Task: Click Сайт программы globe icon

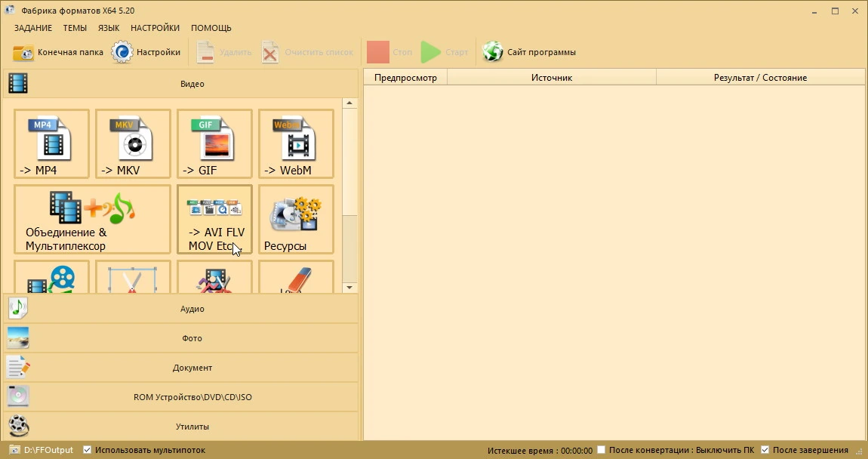Action: click(x=492, y=52)
